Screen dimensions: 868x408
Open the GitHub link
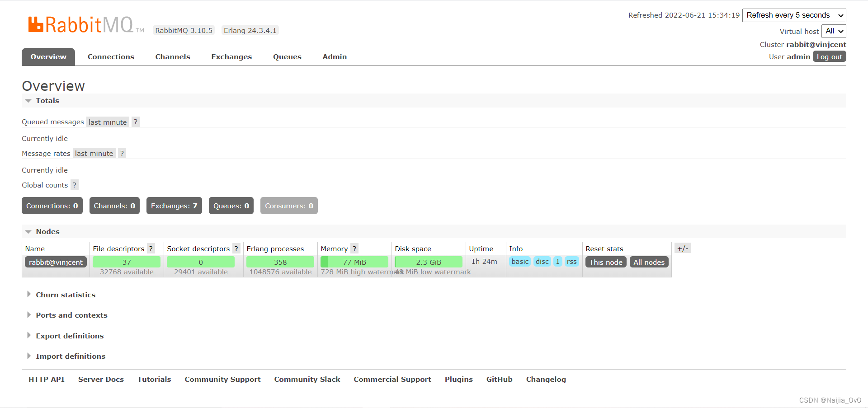500,380
